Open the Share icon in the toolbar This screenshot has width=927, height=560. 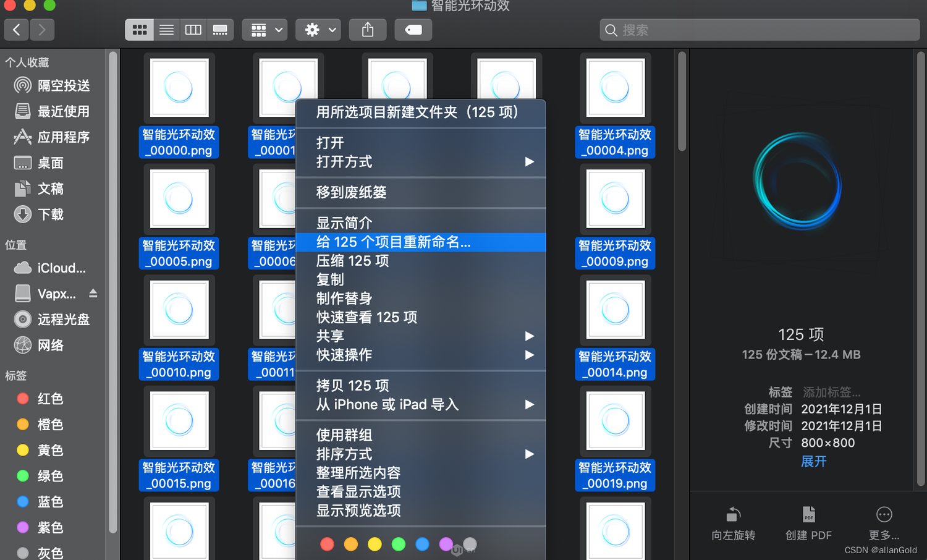368,29
